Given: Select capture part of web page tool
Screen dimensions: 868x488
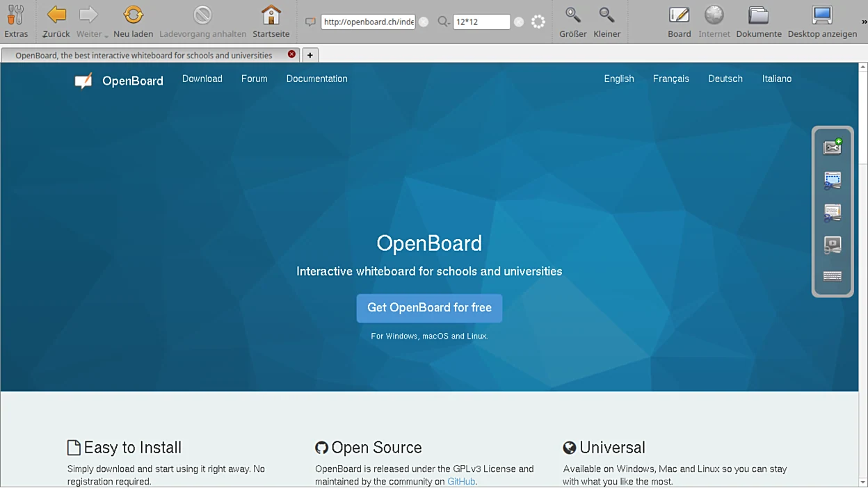Looking at the screenshot, I should pyautogui.click(x=833, y=180).
